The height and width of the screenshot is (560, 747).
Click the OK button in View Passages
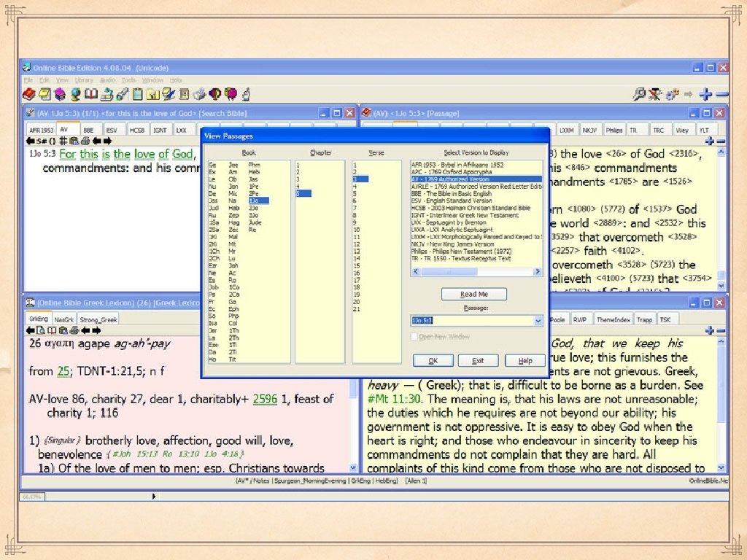tap(433, 360)
